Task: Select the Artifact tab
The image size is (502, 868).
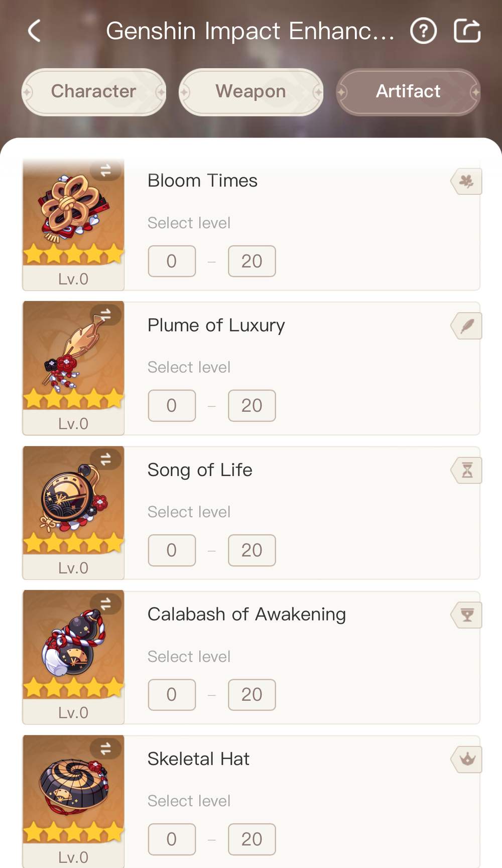Action: [x=408, y=92]
